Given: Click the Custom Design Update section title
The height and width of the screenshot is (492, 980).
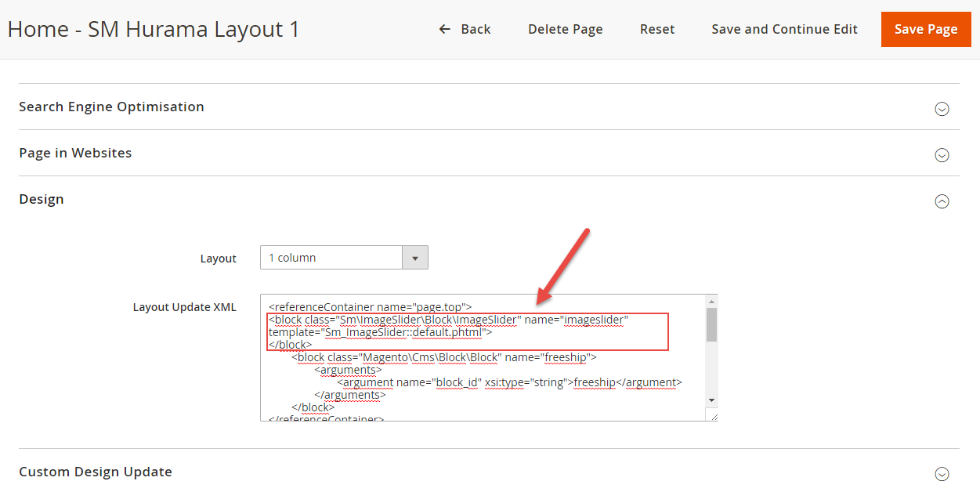Looking at the screenshot, I should [x=96, y=472].
